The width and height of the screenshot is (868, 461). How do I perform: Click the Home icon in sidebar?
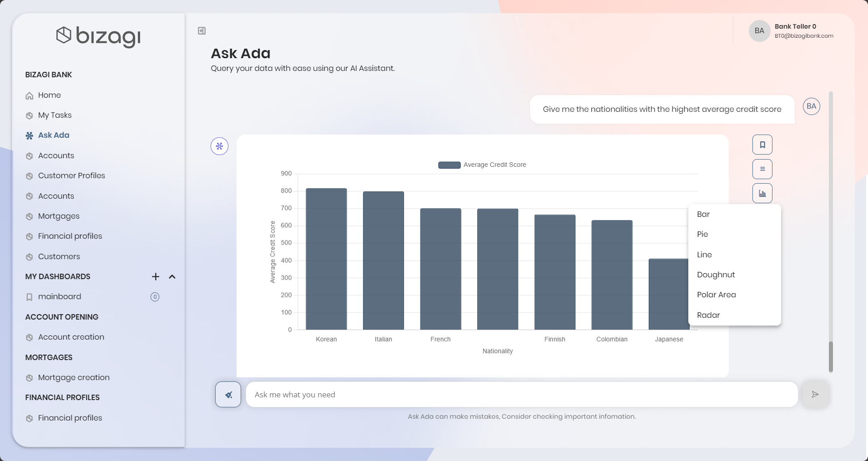point(30,95)
